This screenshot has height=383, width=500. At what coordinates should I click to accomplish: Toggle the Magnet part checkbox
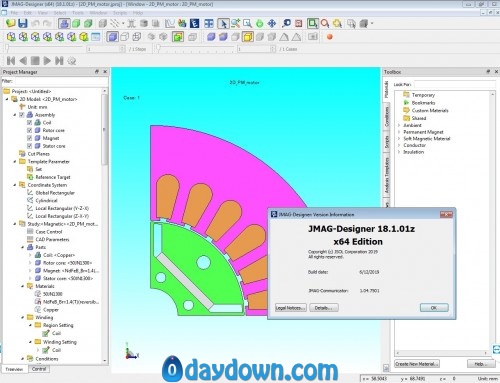click(29, 138)
